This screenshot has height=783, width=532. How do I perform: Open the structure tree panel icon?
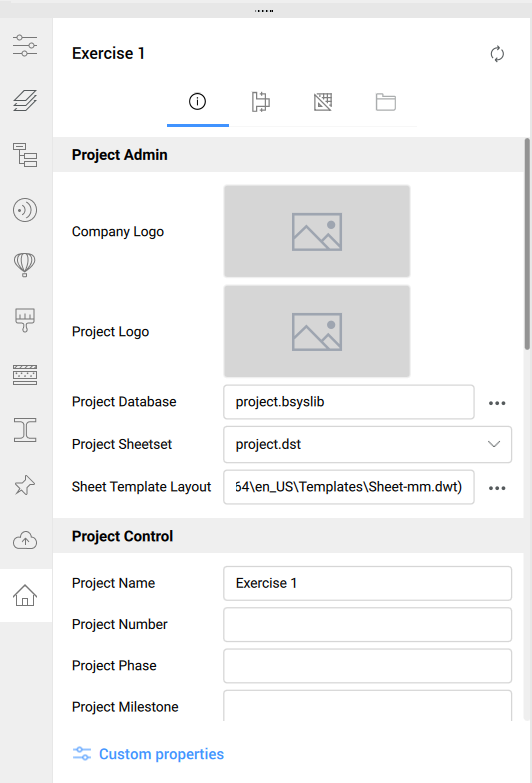[25, 155]
